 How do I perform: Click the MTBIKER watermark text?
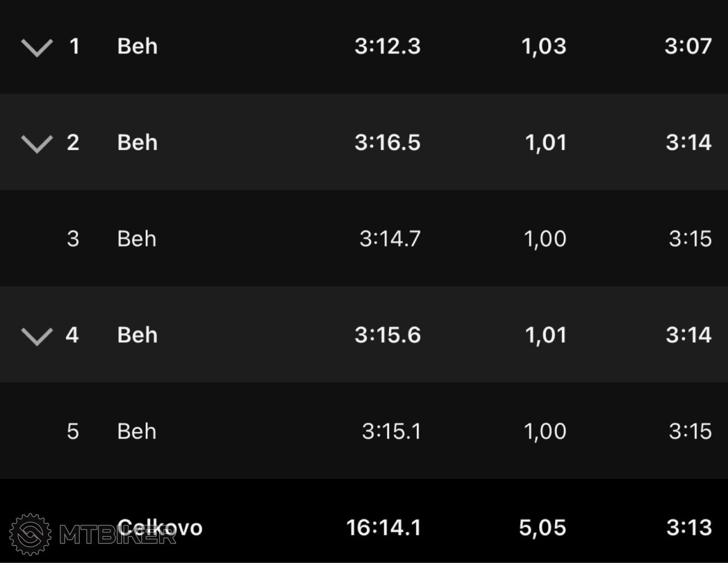click(118, 535)
